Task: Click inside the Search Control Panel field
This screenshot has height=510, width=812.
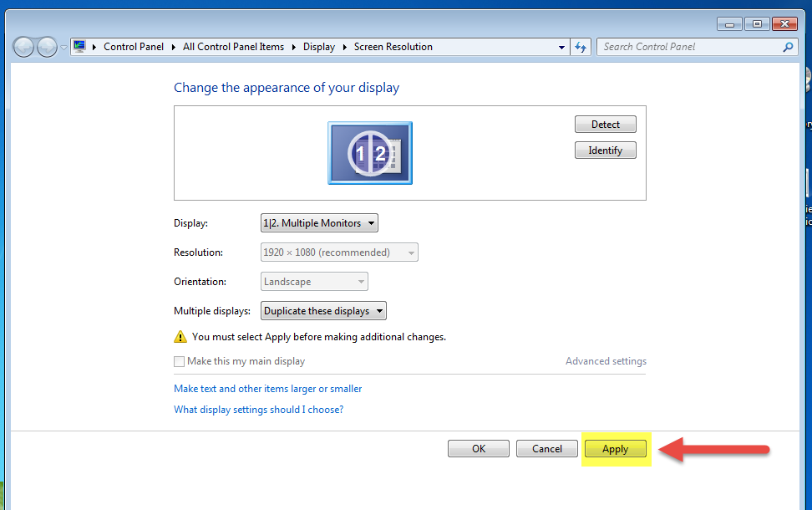Action: pos(685,47)
